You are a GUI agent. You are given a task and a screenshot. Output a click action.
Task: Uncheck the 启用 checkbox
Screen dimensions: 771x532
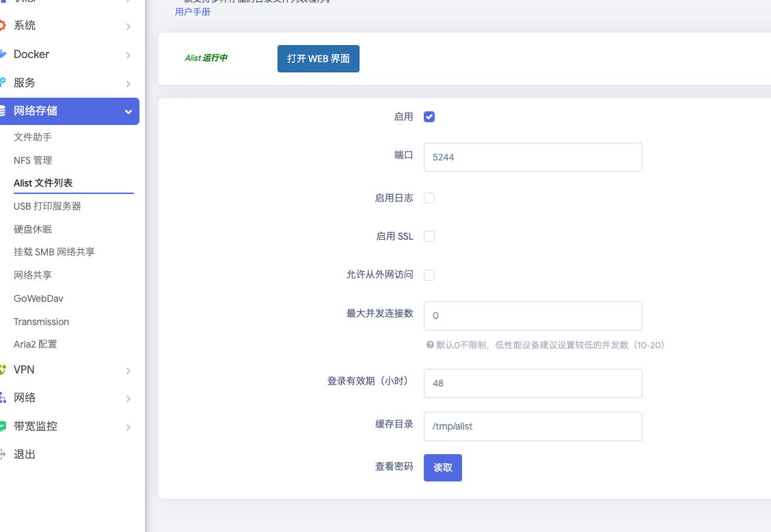[429, 116]
